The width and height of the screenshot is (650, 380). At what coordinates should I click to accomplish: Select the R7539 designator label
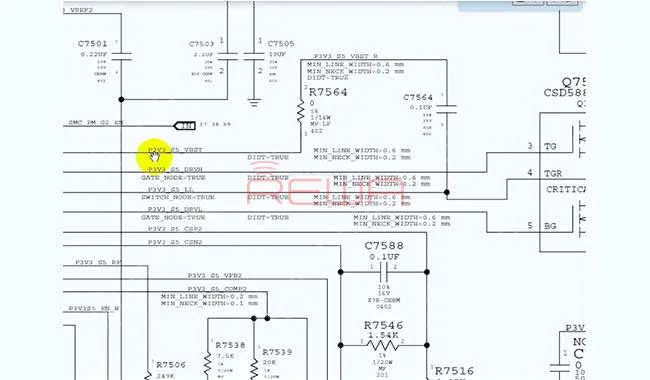(x=277, y=352)
